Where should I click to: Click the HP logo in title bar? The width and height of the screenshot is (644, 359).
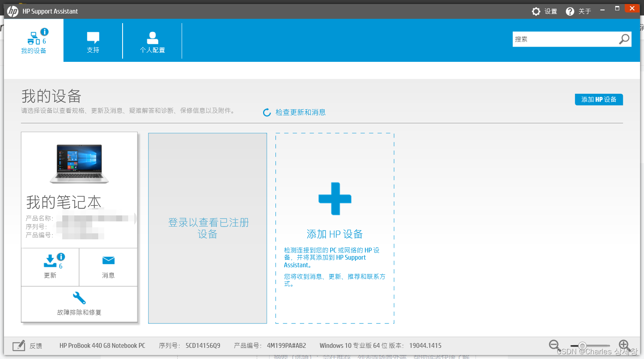pos(13,11)
